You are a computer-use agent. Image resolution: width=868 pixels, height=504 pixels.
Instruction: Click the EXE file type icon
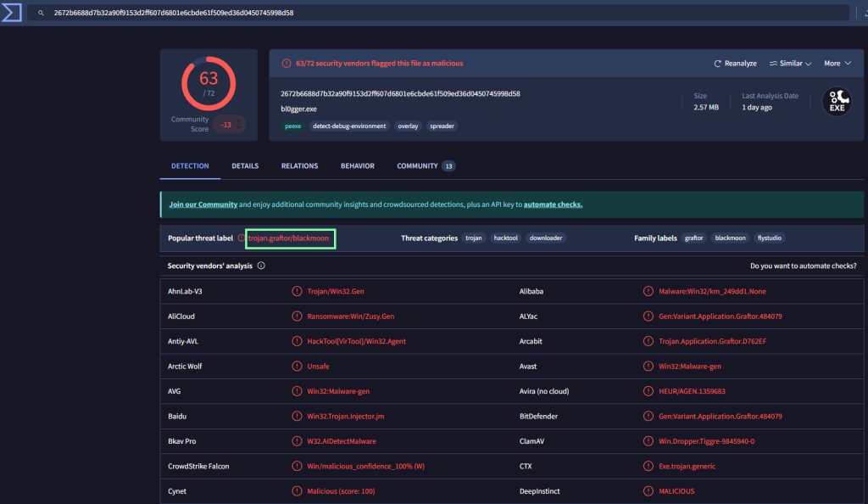(836, 101)
